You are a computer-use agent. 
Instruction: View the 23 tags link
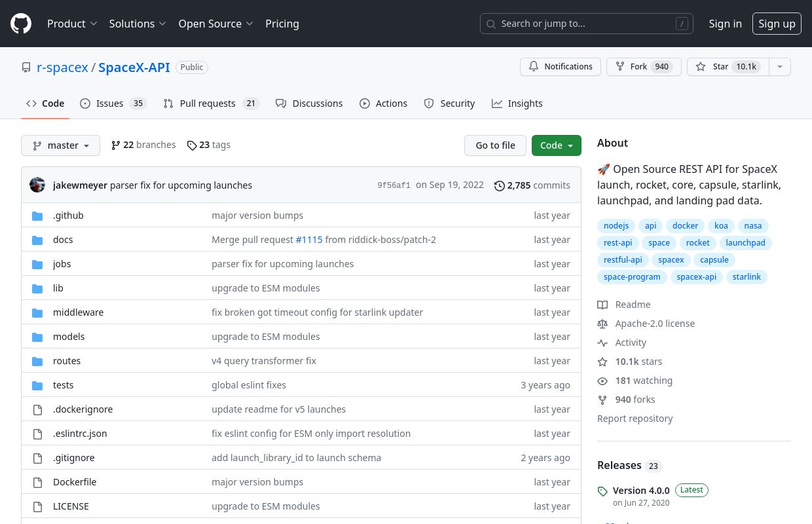point(209,145)
